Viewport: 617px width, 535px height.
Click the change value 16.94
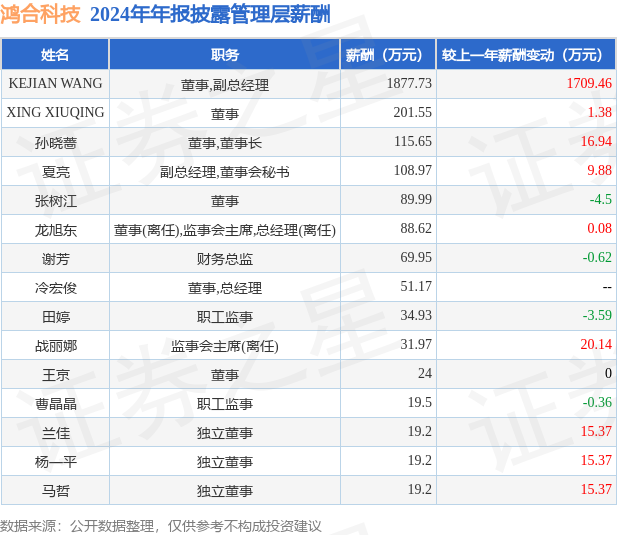click(596, 142)
